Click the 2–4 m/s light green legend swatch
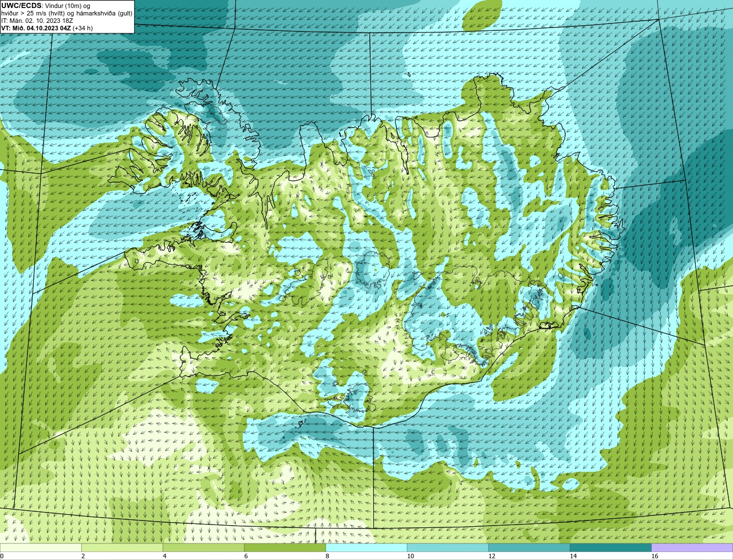The image size is (733, 560). tap(122, 548)
